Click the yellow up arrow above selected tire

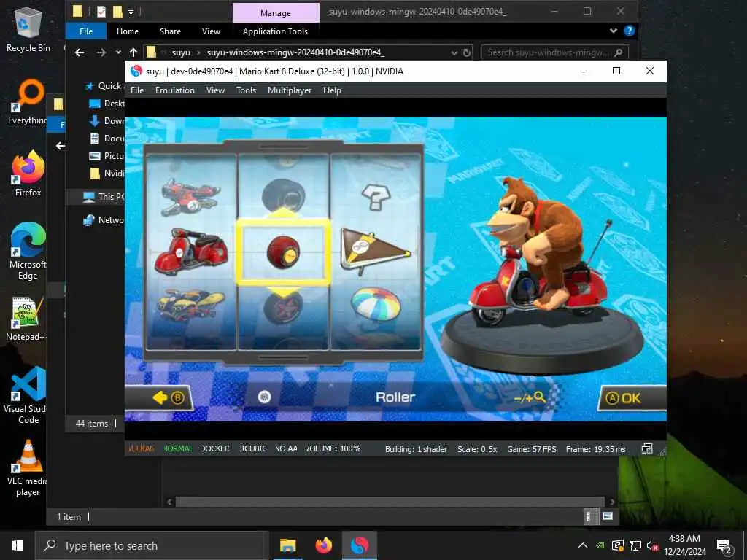284,213
